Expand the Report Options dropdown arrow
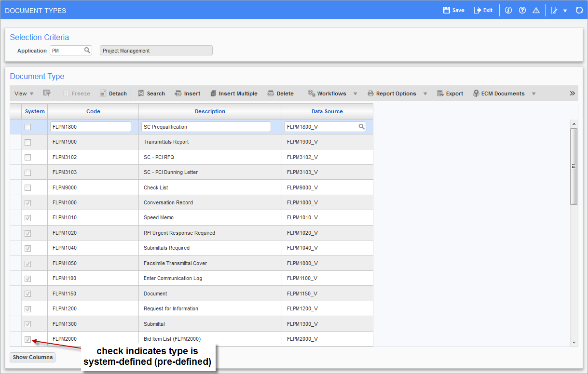Viewport: 588px width, 374px height. pos(425,93)
